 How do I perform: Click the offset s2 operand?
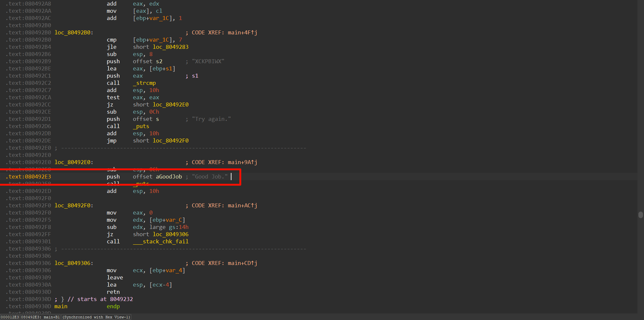[148, 61]
